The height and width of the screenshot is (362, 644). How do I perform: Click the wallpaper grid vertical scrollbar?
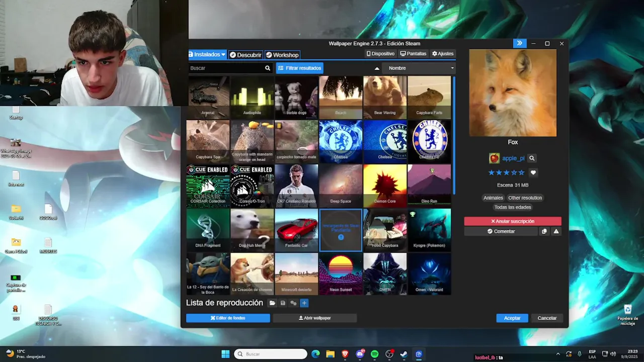coord(454,136)
